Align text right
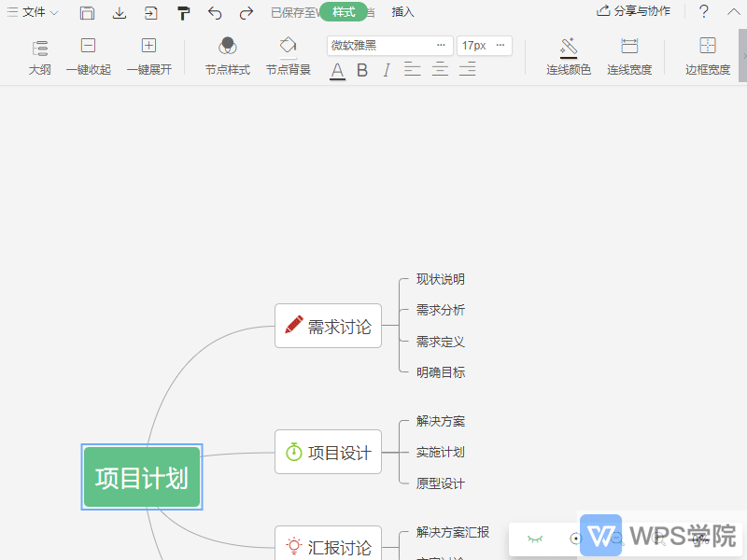The width and height of the screenshot is (747, 560). [x=468, y=69]
